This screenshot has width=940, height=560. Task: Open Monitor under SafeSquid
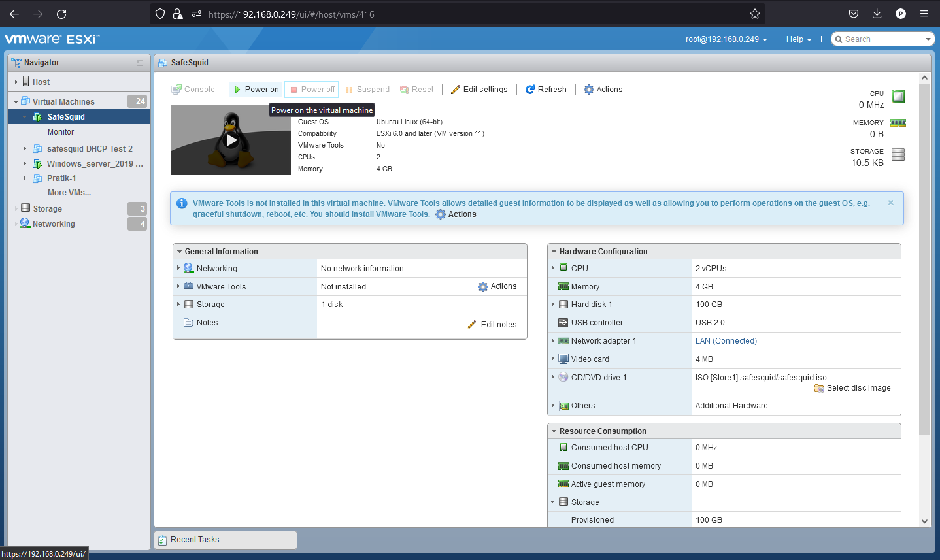click(x=61, y=132)
